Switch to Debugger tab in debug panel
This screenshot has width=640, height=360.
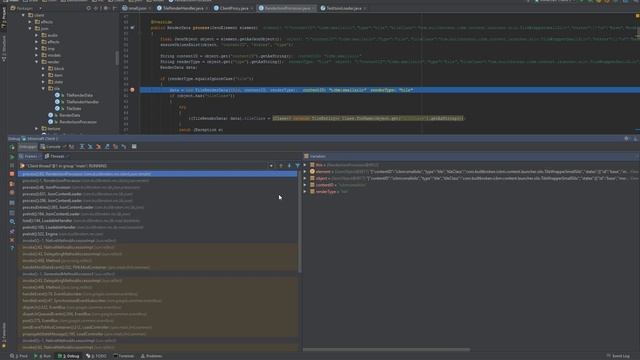[28, 147]
